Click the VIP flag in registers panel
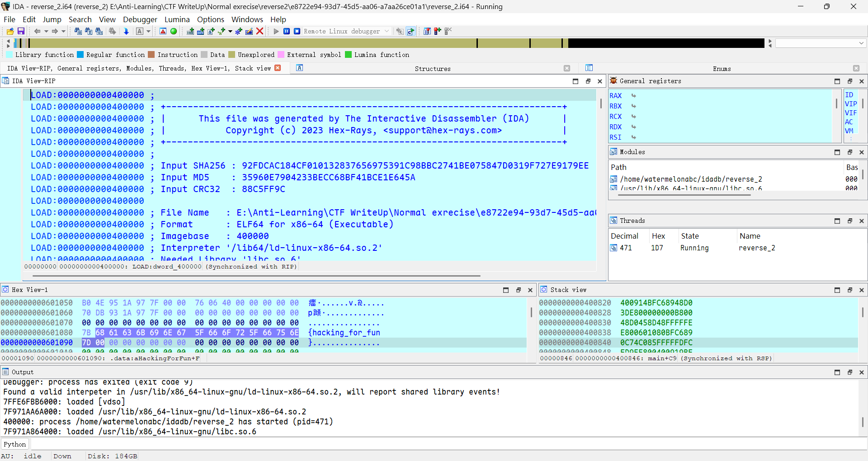 pos(851,104)
